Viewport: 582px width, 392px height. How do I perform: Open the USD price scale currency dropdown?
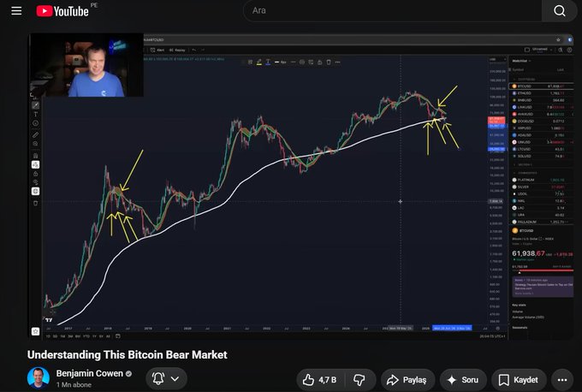pyautogui.click(x=496, y=59)
